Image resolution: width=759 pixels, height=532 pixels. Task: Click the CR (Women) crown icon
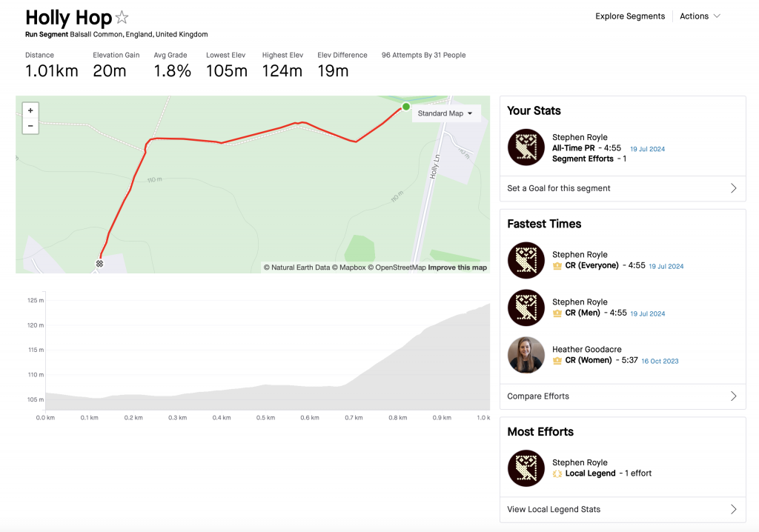[x=557, y=361]
